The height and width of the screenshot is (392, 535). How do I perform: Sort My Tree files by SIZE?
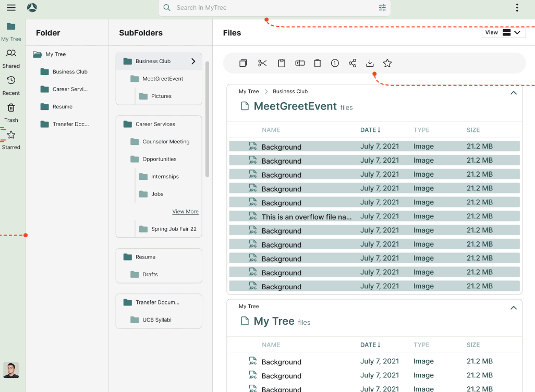coord(473,345)
